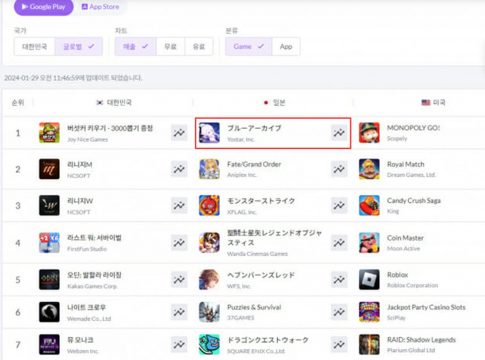Screen dimensions: 485x360
Task: Select the 대한민국 country option
Action: coord(34,46)
